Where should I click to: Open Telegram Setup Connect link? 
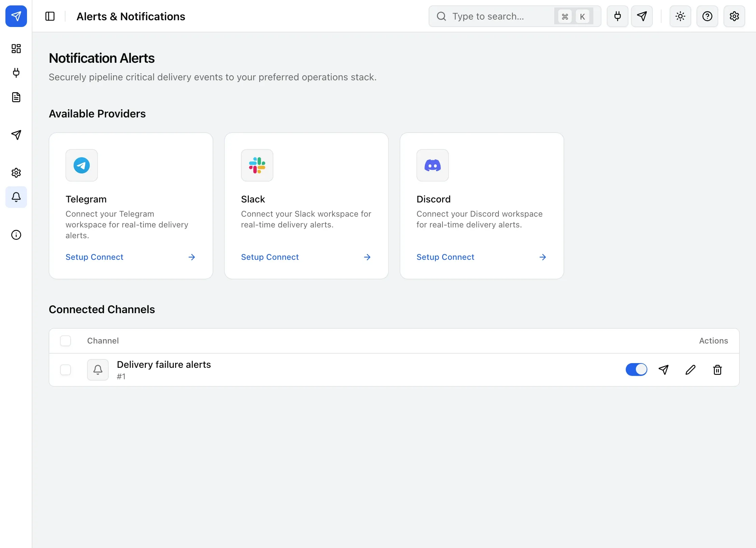click(94, 257)
